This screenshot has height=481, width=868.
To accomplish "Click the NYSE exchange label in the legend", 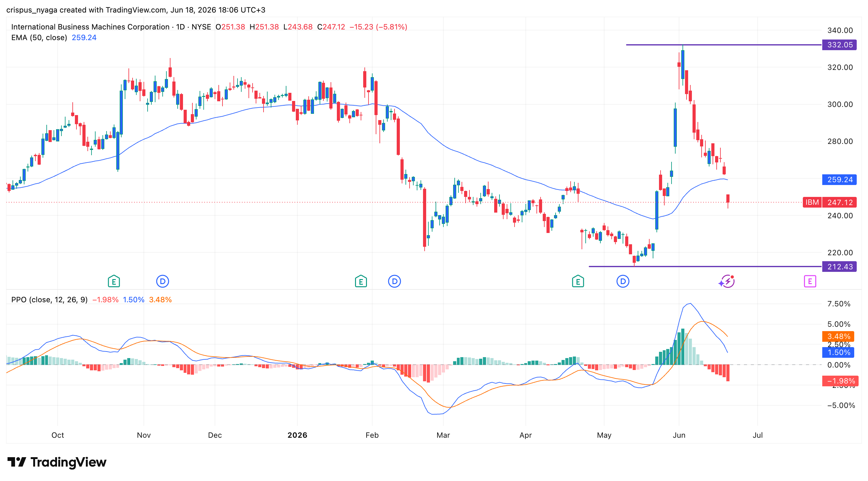I will (x=201, y=27).
